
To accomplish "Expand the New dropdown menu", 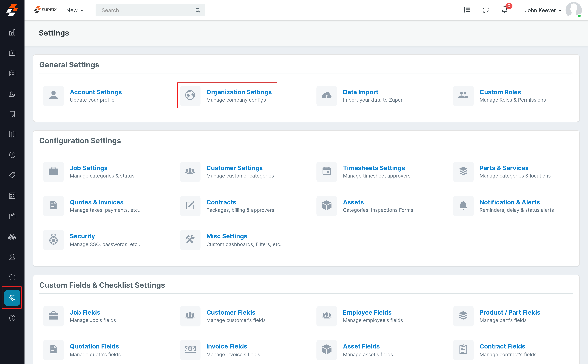I will click(75, 10).
